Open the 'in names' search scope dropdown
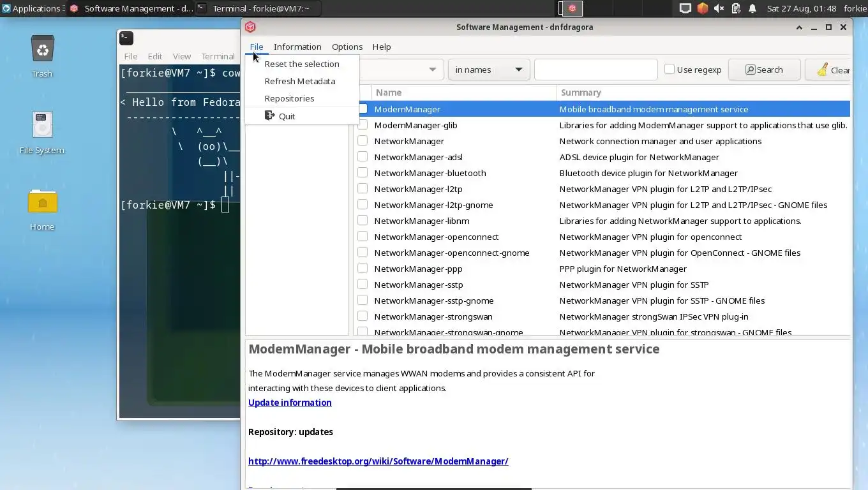The image size is (868, 490). pos(489,70)
